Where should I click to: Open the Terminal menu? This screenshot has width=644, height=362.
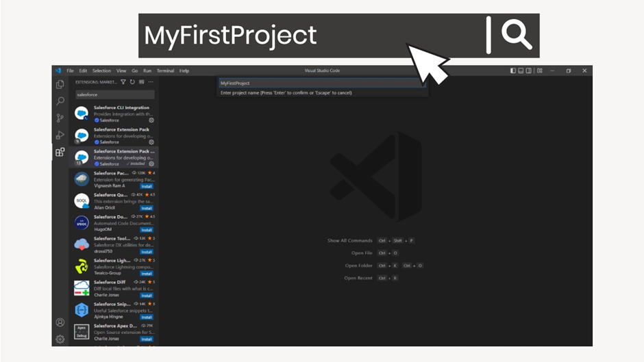[166, 70]
